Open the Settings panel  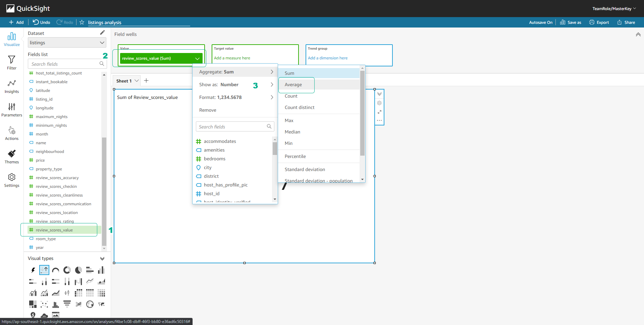12,180
